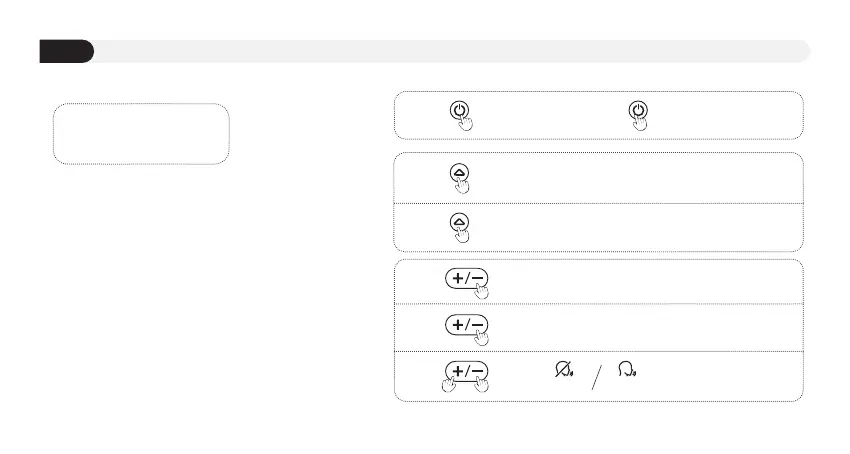Click the light gray header bar
The height and width of the screenshot is (454, 850).
[450, 51]
